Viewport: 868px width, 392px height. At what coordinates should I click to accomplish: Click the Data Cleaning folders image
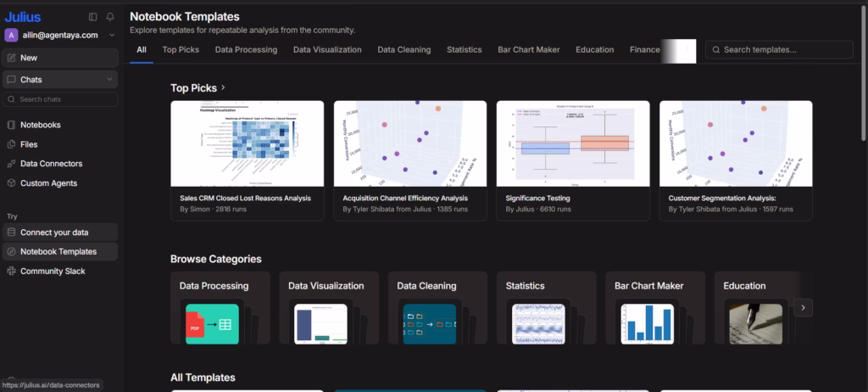pos(430,324)
